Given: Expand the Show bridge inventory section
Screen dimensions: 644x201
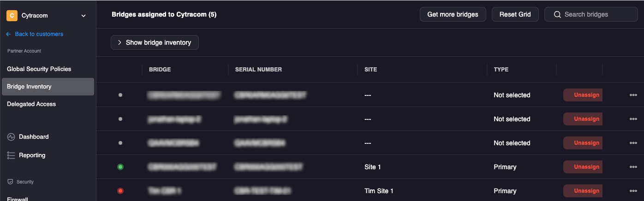Looking at the screenshot, I should (x=155, y=42).
